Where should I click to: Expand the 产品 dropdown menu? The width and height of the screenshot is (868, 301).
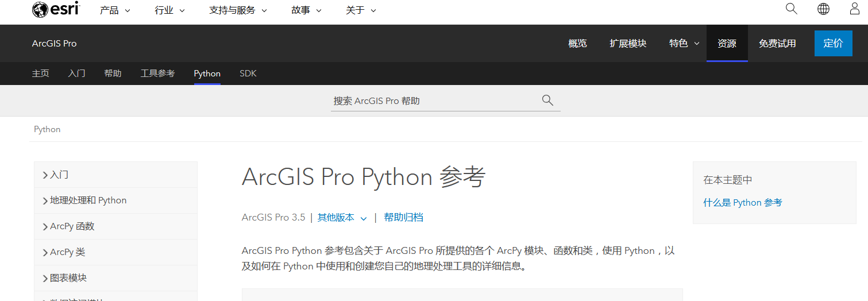coord(115,10)
